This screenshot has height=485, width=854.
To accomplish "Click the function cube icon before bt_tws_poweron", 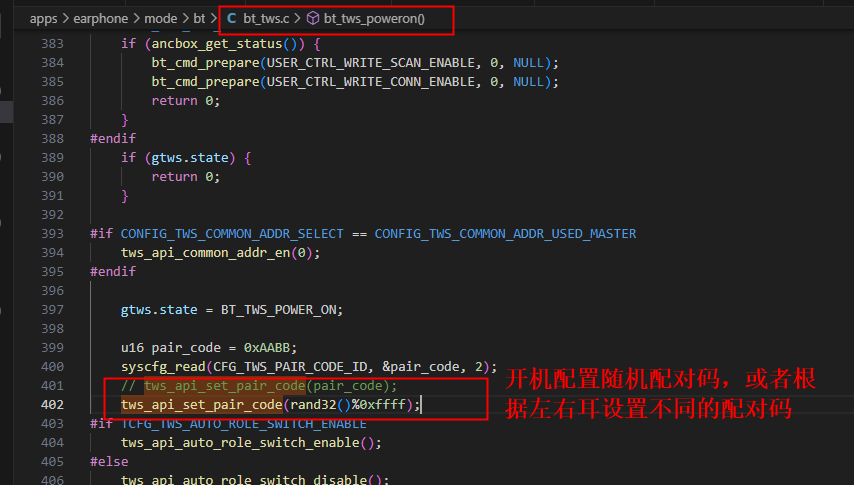I will (x=313, y=19).
